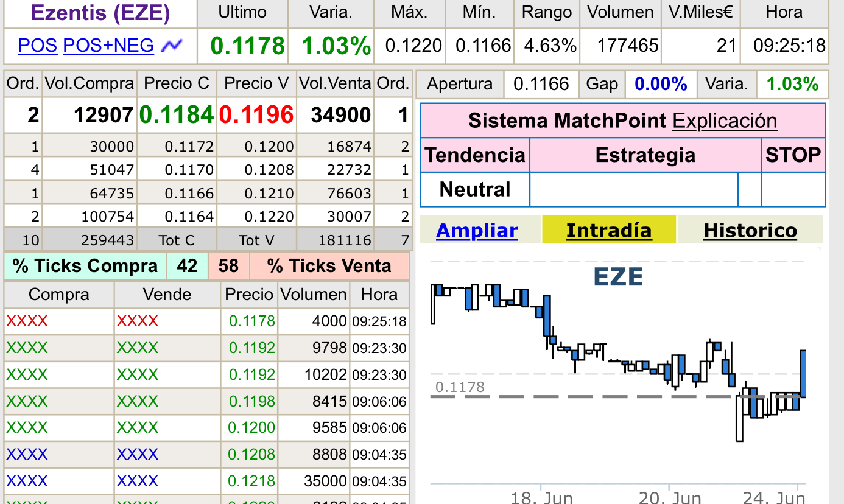
Task: Click the Precio column header in trades table
Action: point(249,295)
